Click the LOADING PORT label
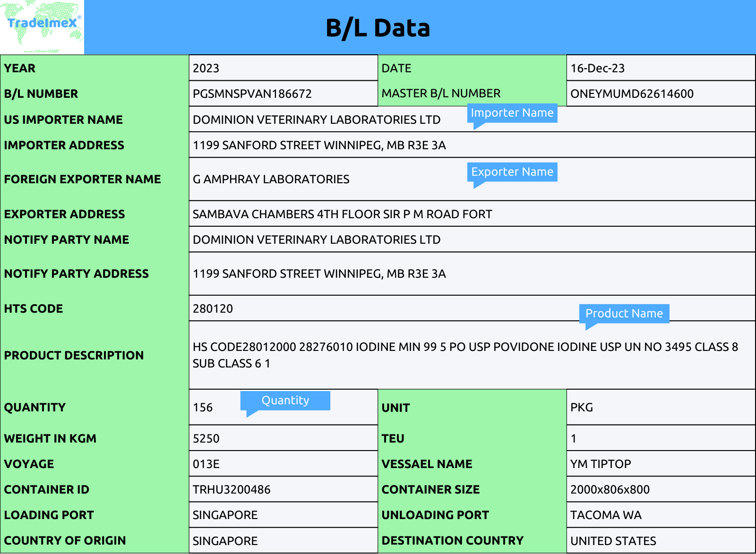 49,515
